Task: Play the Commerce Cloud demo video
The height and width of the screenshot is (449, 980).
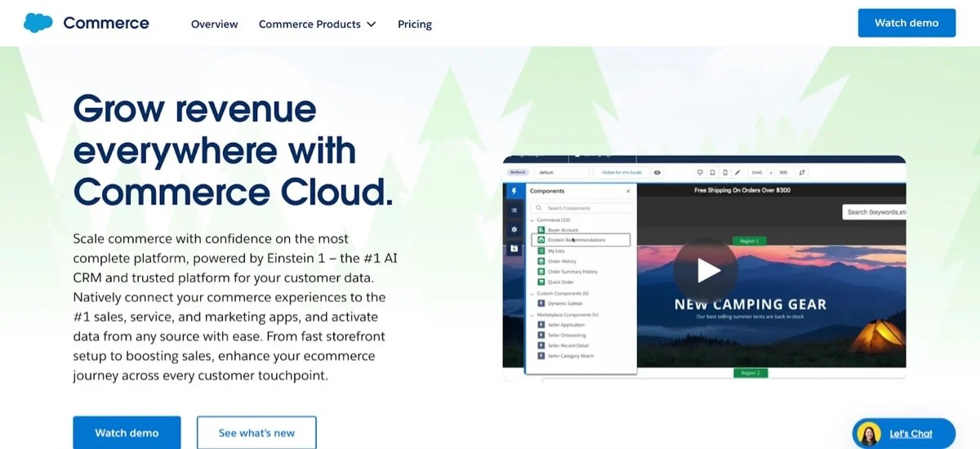Action: (x=706, y=270)
